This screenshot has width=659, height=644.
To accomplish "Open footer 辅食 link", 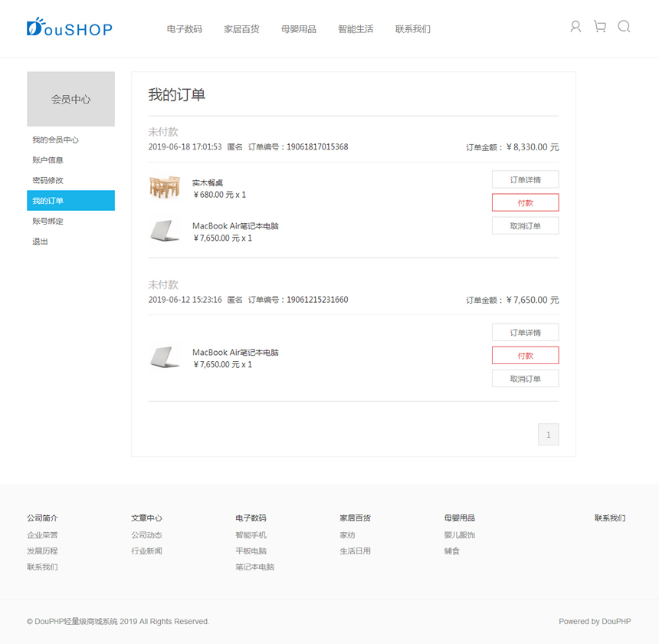I will (x=452, y=551).
